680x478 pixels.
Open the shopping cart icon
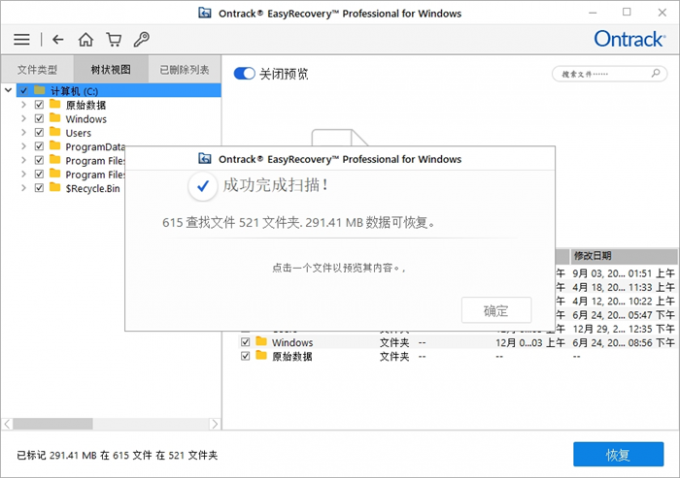[x=114, y=39]
